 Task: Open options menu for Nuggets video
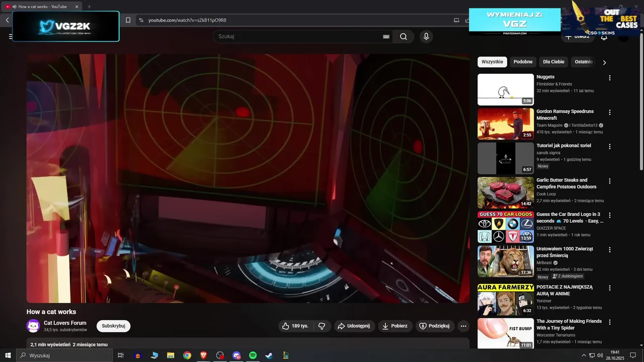tap(610, 78)
